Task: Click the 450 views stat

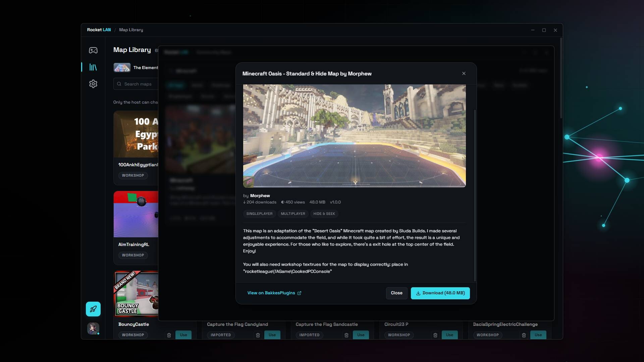Action: pyautogui.click(x=293, y=202)
